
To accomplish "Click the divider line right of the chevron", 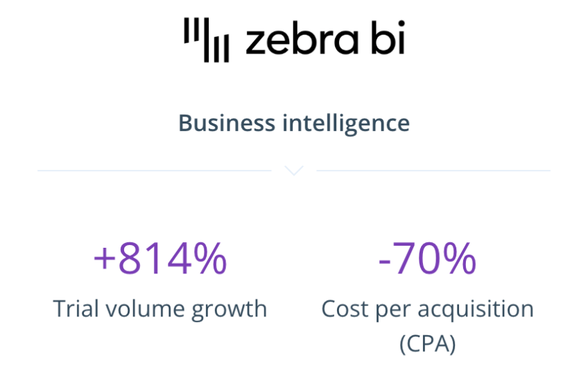I will [x=433, y=170].
